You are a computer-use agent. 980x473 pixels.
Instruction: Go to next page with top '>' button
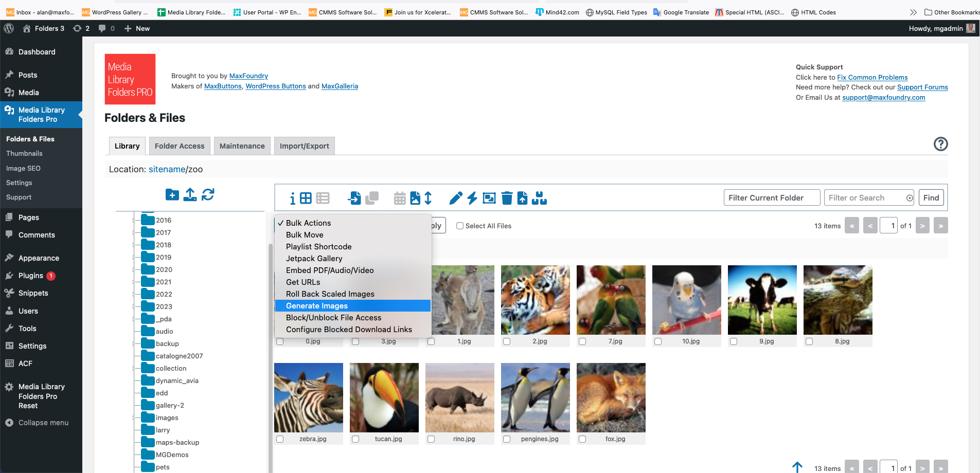922,226
